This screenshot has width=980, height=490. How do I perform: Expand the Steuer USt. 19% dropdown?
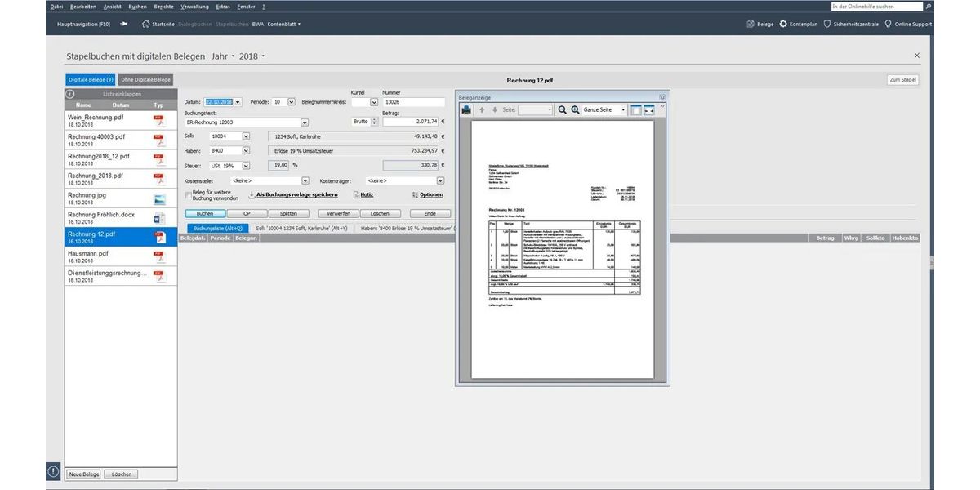click(246, 165)
